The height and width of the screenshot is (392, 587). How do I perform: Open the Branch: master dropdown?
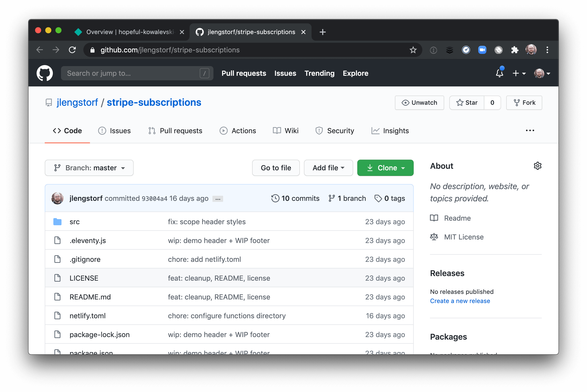[x=89, y=168]
